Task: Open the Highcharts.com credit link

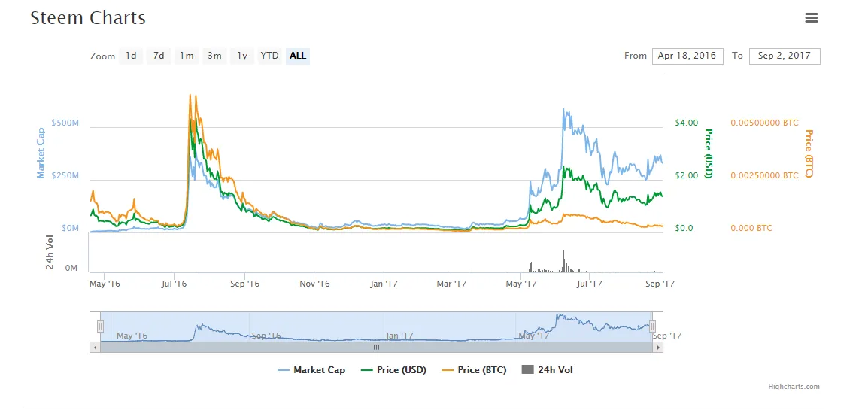Action: (x=794, y=387)
